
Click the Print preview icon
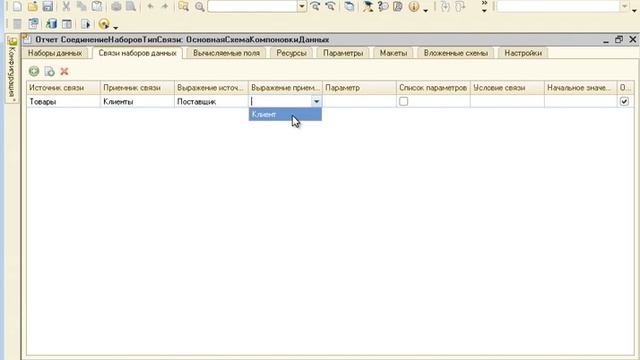(131, 6)
